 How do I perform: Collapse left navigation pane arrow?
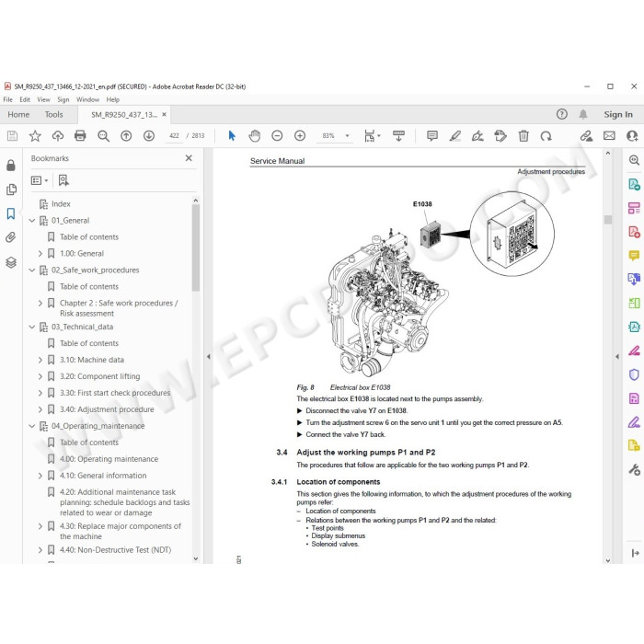click(x=209, y=357)
